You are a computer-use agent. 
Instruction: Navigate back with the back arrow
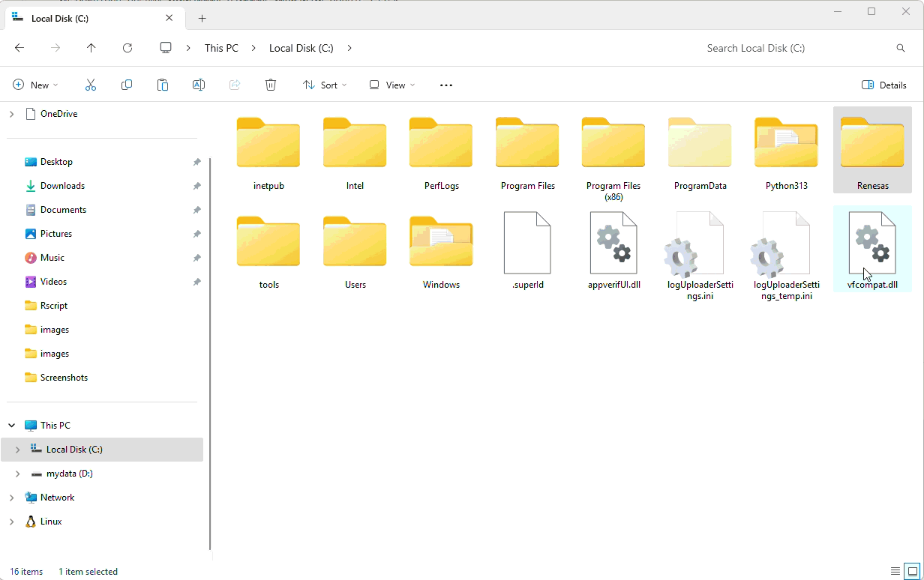point(19,48)
